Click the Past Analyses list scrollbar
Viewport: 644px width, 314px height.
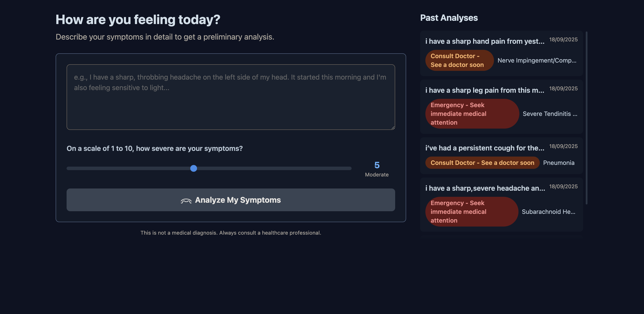click(586, 117)
